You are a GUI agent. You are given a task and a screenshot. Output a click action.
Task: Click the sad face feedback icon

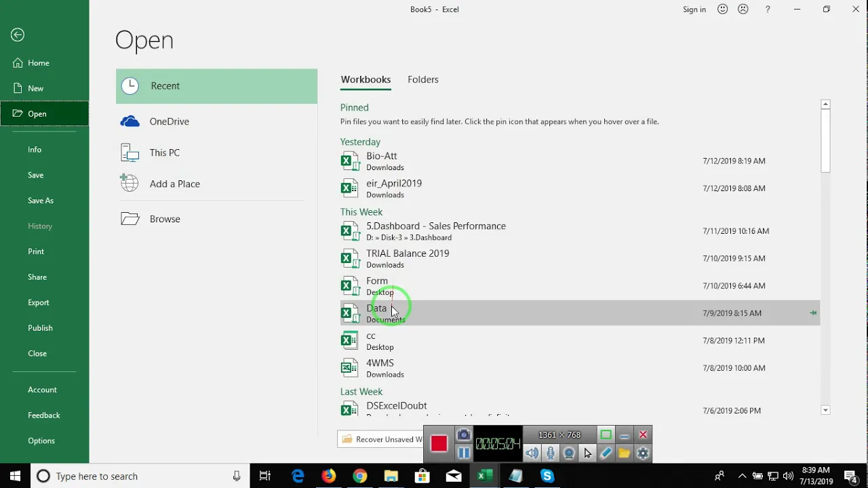(x=743, y=9)
